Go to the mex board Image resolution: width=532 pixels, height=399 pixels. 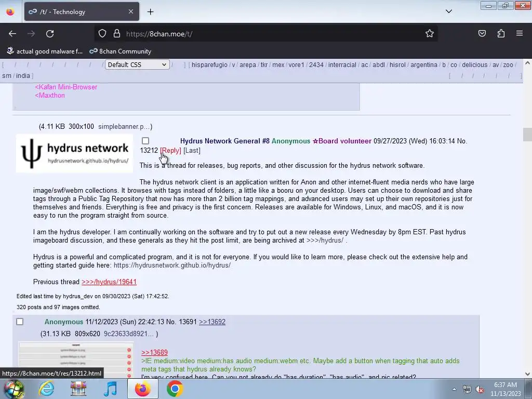(x=278, y=65)
